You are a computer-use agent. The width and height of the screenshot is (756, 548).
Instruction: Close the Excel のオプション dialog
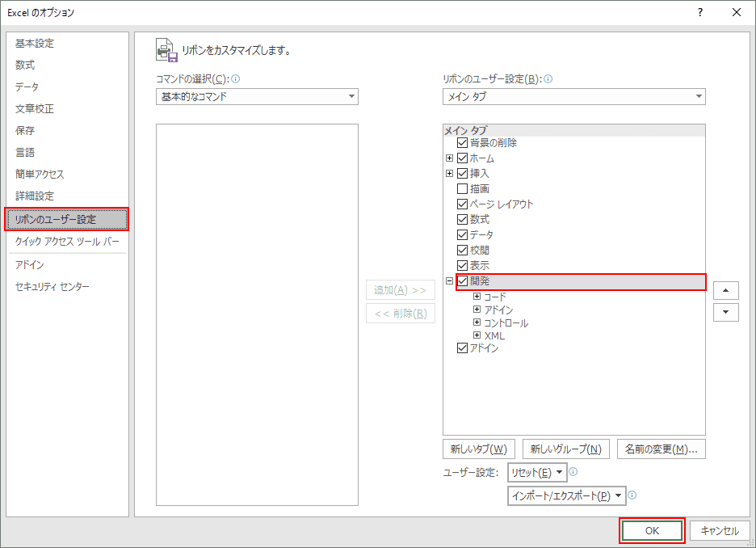pos(737,13)
